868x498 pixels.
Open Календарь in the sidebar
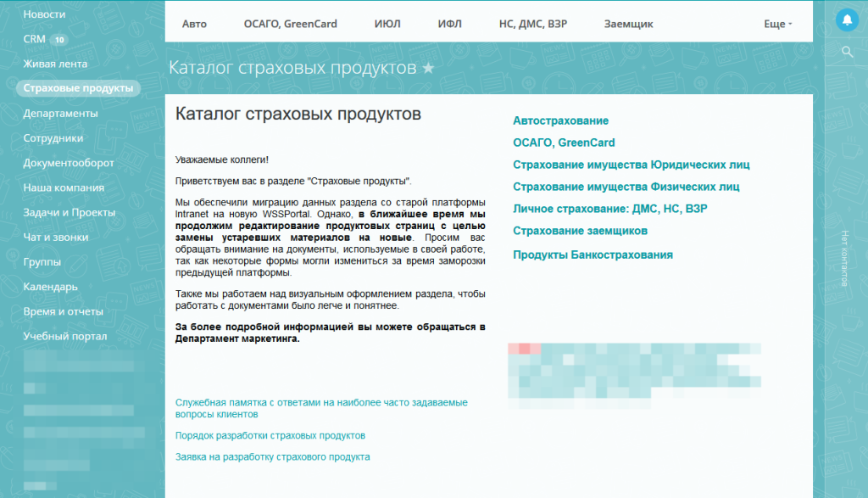(50, 287)
